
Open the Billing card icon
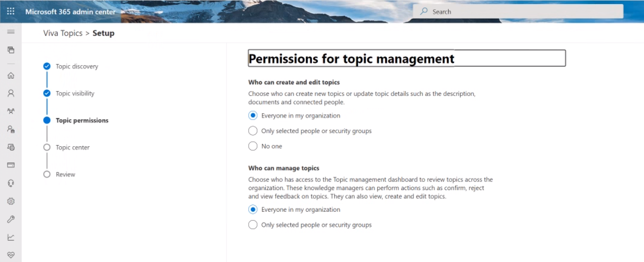pyautogui.click(x=11, y=165)
